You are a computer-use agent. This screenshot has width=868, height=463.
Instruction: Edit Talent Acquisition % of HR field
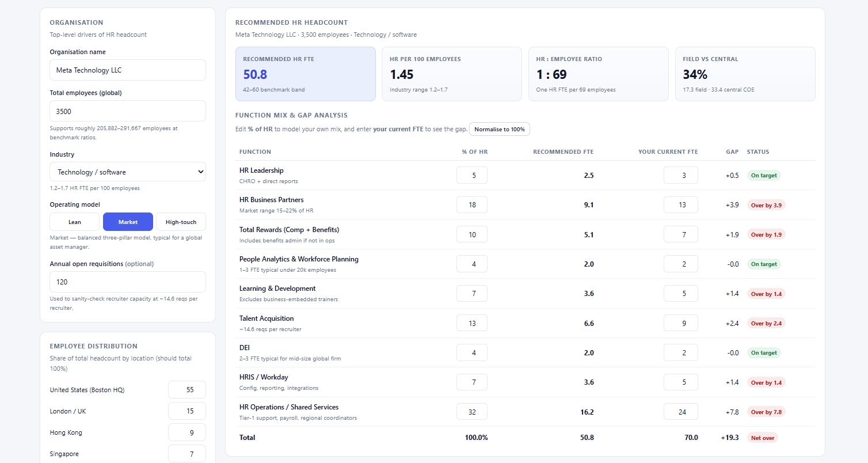click(472, 323)
